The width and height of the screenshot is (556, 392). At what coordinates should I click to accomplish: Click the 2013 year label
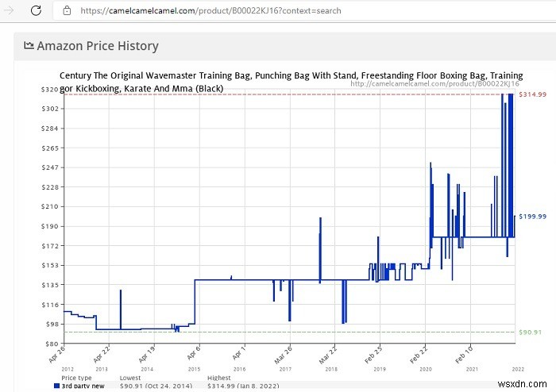(102, 369)
